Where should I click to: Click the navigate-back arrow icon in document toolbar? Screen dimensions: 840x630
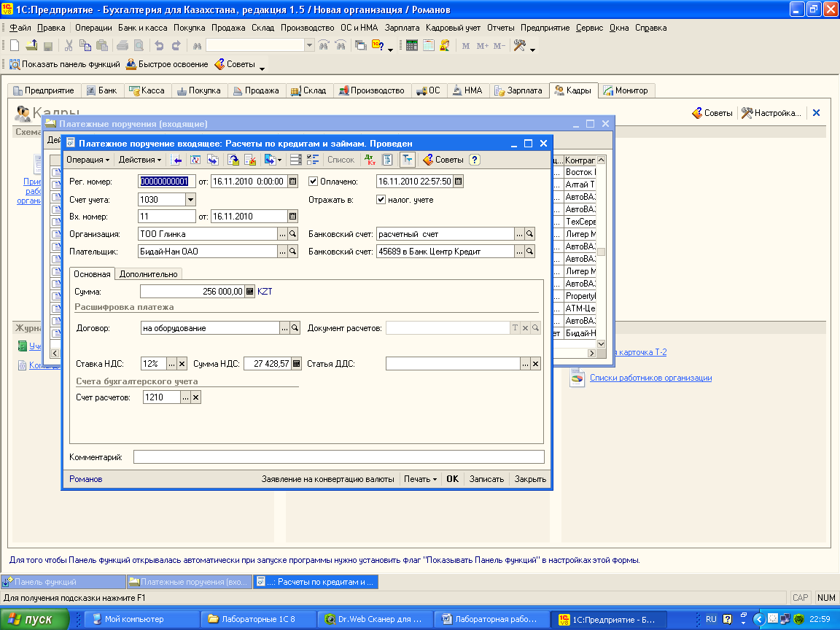(x=176, y=160)
